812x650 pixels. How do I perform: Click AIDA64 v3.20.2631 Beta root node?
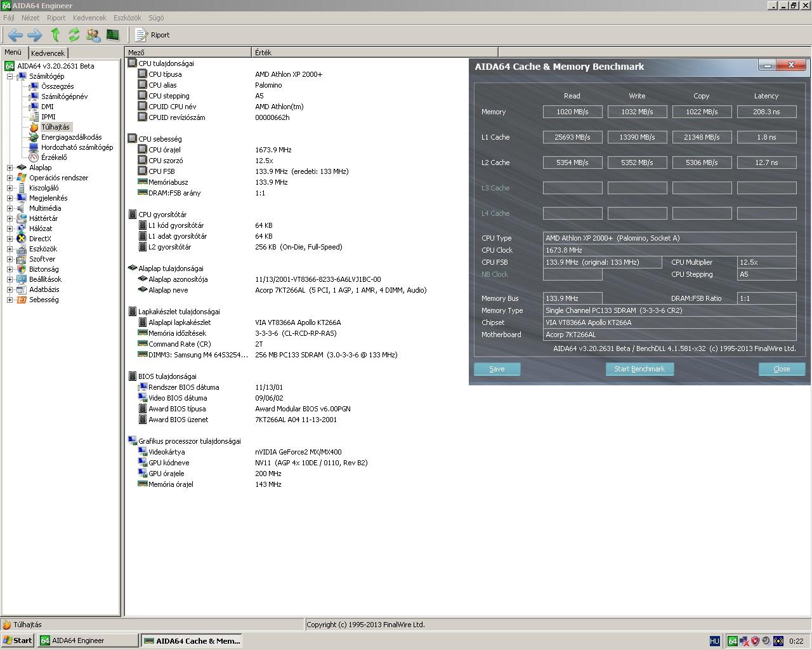tap(55, 66)
